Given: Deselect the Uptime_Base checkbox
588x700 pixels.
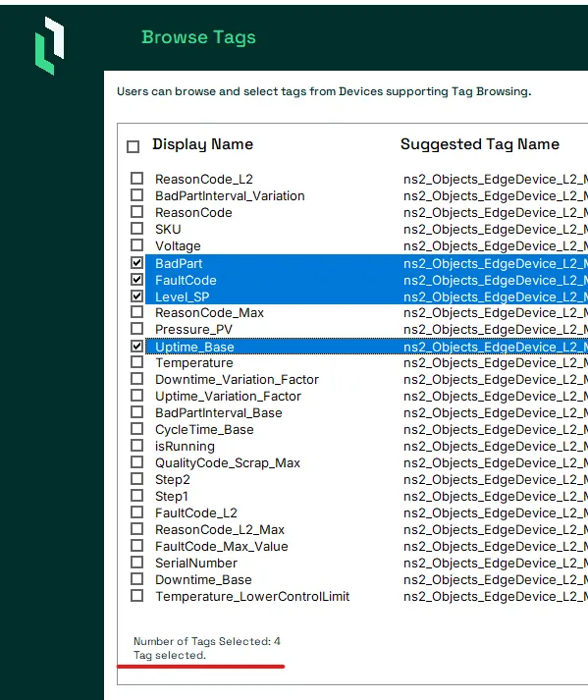Looking at the screenshot, I should [137, 347].
